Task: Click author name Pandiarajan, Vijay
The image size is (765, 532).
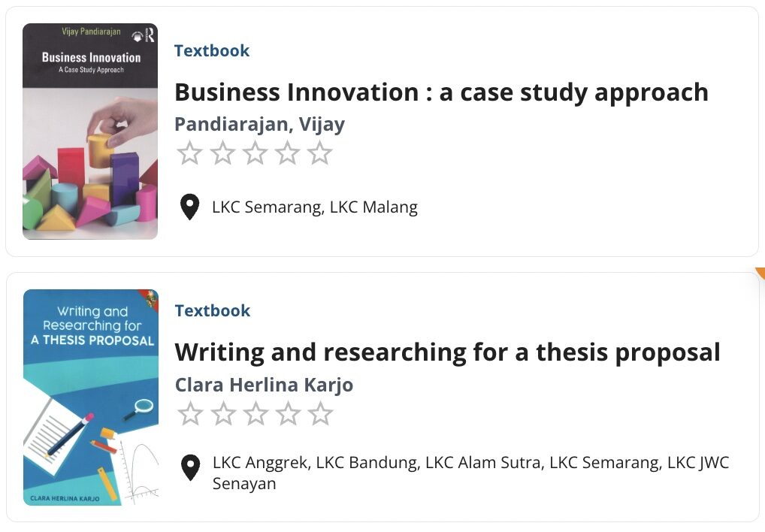Action: pyautogui.click(x=259, y=124)
